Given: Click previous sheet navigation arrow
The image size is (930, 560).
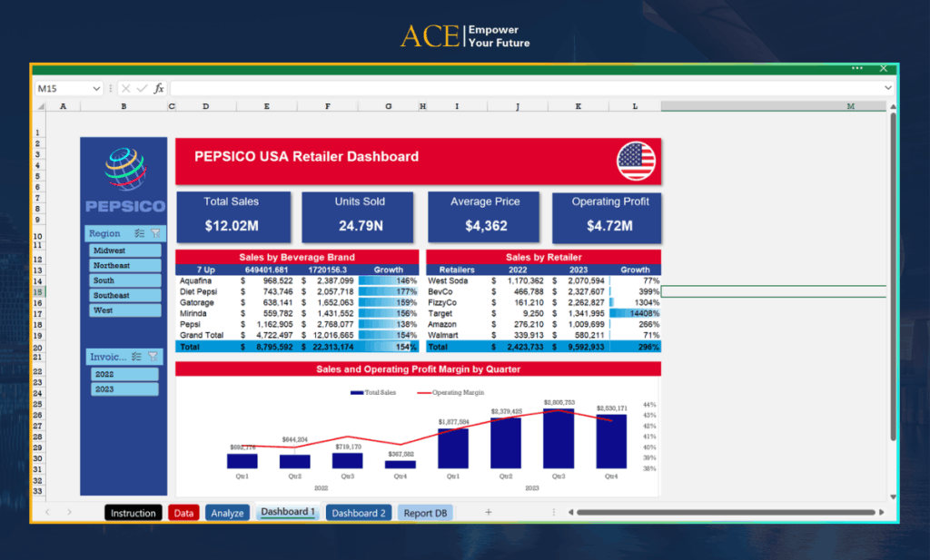Looking at the screenshot, I should (x=47, y=512).
